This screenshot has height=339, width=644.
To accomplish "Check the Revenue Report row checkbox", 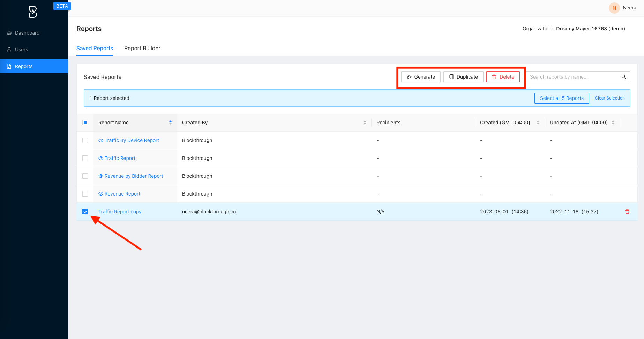I will (x=85, y=194).
